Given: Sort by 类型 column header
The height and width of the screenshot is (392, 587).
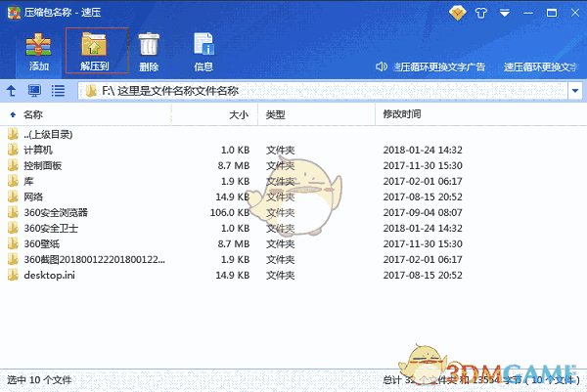Looking at the screenshot, I should tap(276, 114).
